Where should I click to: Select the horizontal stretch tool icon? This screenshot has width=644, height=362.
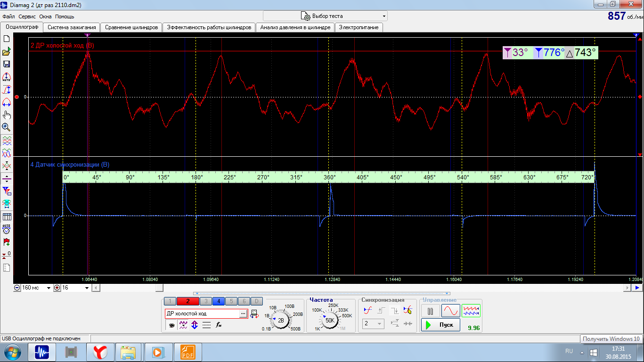click(x=7, y=102)
